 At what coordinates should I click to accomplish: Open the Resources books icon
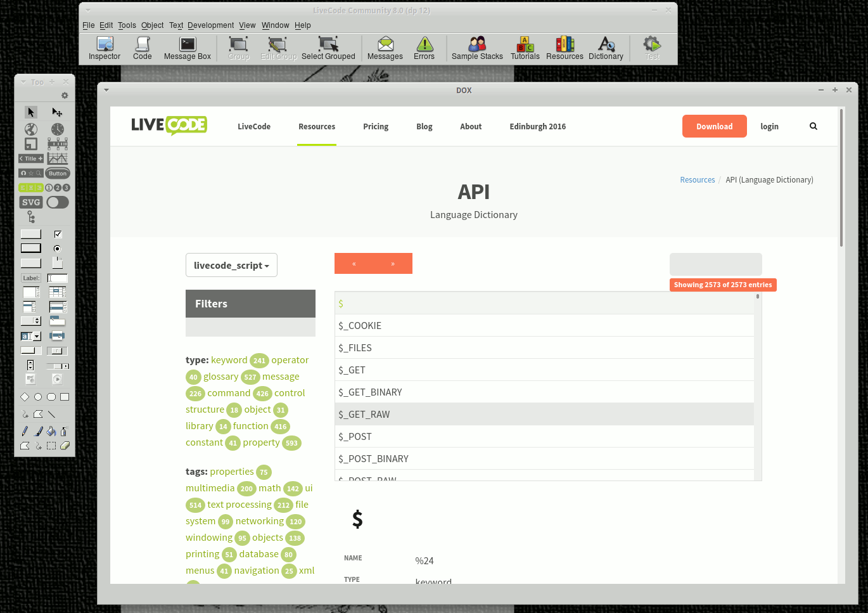565,49
